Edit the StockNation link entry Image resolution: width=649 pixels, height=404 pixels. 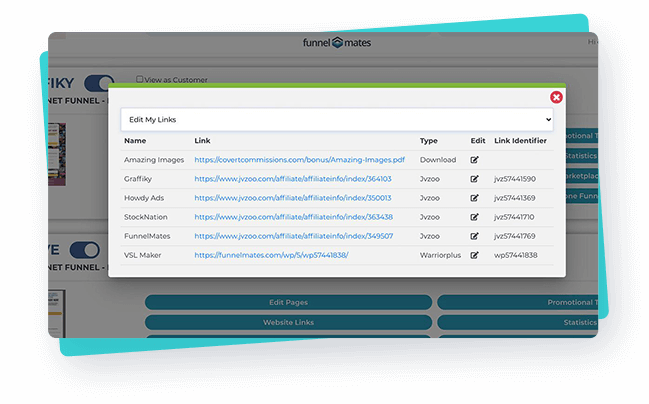(x=474, y=217)
